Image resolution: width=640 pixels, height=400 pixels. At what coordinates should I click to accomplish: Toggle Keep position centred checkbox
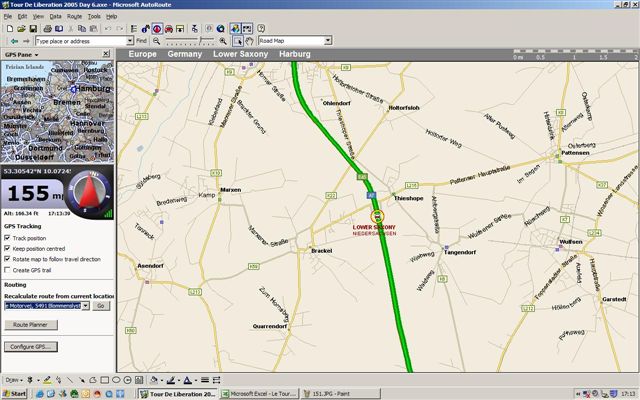(7, 248)
